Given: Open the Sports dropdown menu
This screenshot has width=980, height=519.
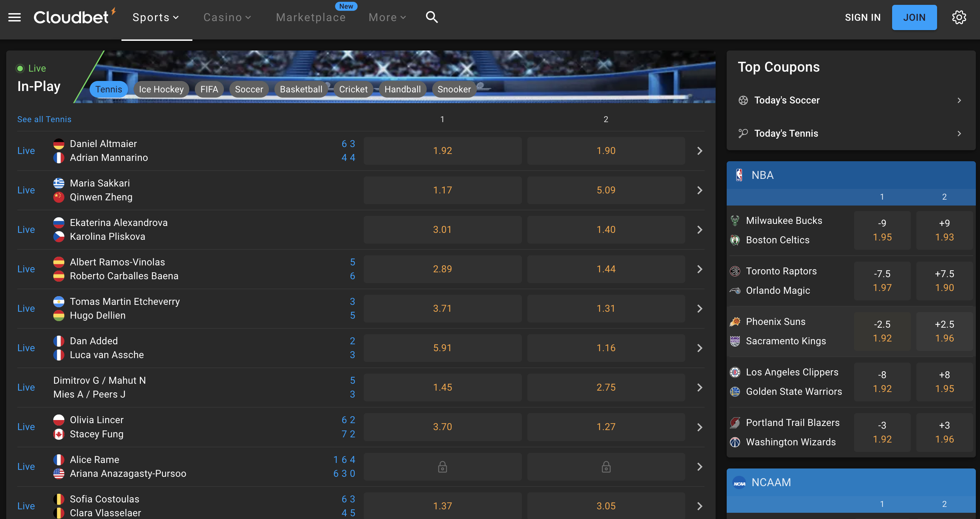Looking at the screenshot, I should 156,18.
